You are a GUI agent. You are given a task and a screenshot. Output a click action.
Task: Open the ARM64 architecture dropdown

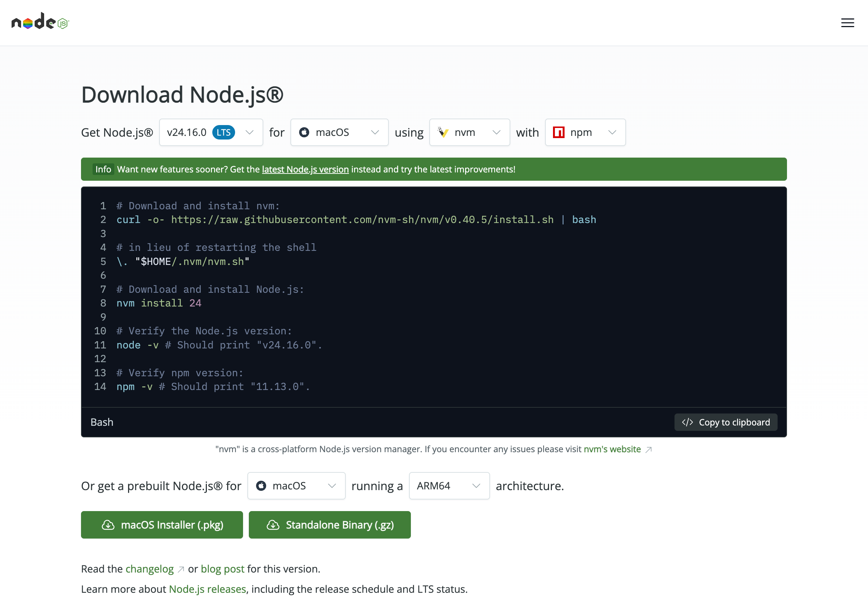(449, 486)
